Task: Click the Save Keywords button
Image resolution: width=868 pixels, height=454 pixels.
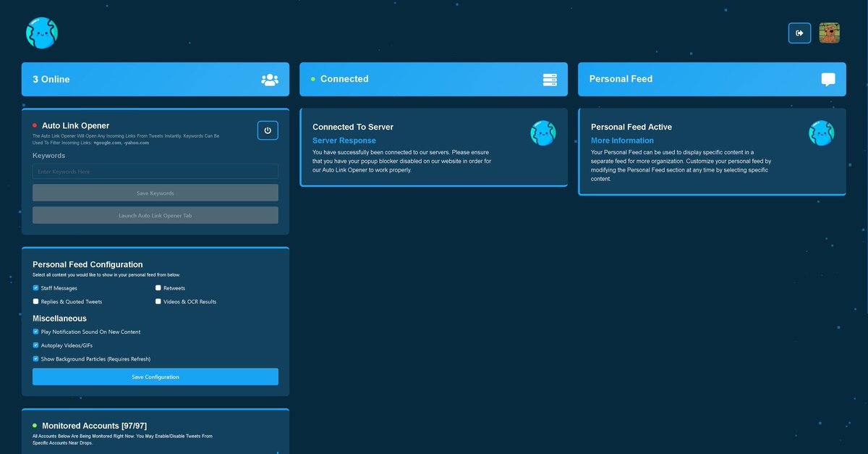Action: click(x=156, y=193)
